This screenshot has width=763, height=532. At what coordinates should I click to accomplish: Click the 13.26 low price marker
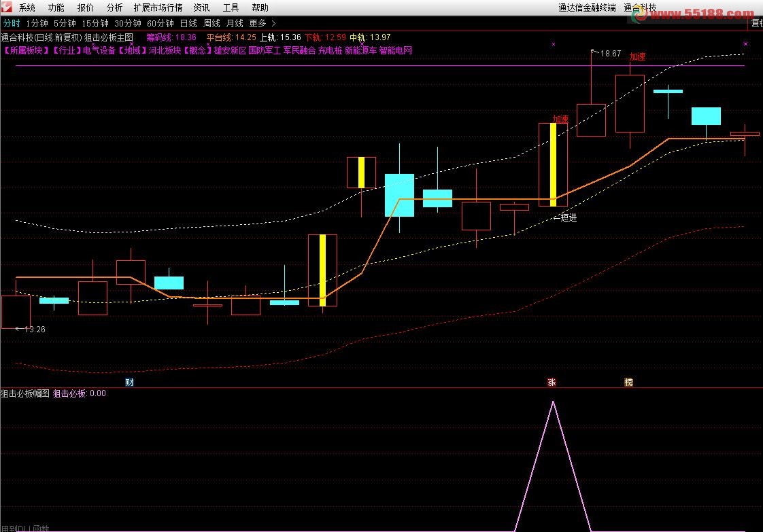(33, 330)
